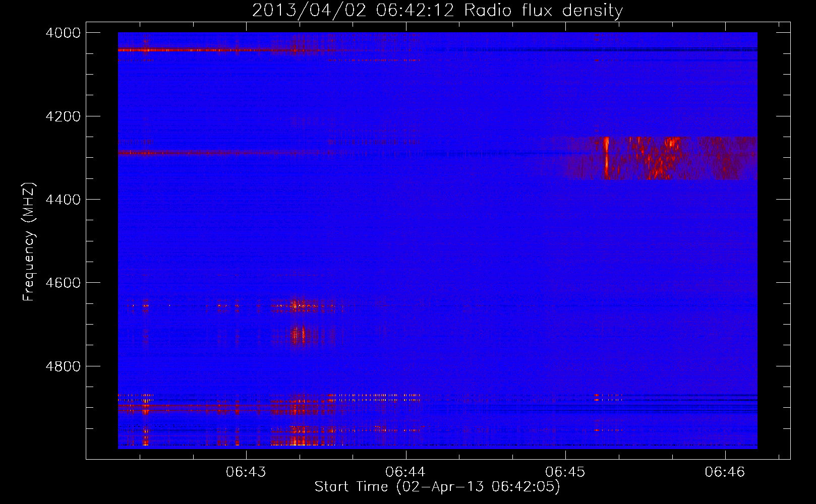Image resolution: width=816 pixels, height=504 pixels.
Task: Click the 06:44 time tick label
Action: 405,472
